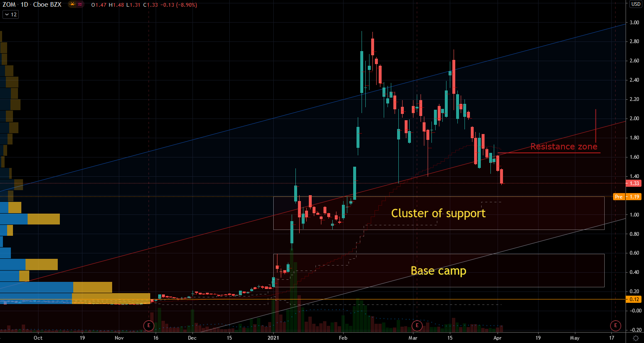Screen dimensions: 644x343
Task: Click the earnings E marker near May 17
Action: click(615, 325)
